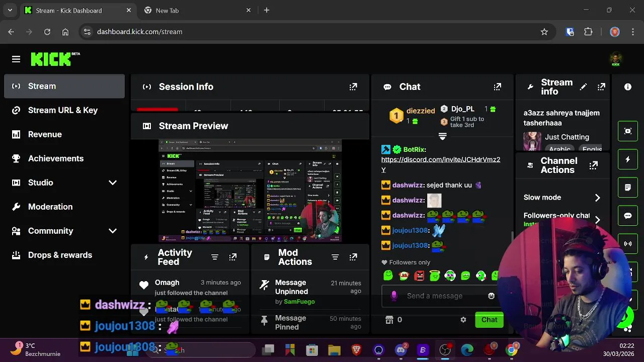Open Followers-only chat options
This screenshot has width=644, height=362.
click(x=562, y=219)
